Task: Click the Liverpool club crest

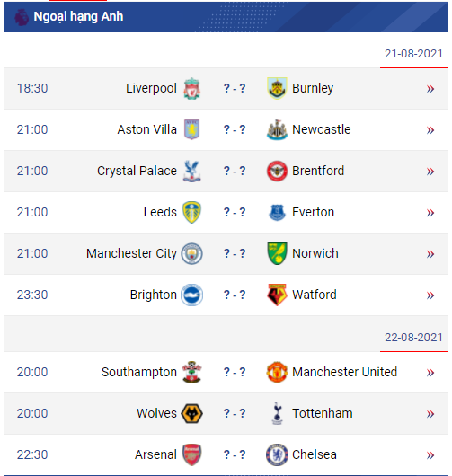Action: tap(191, 88)
